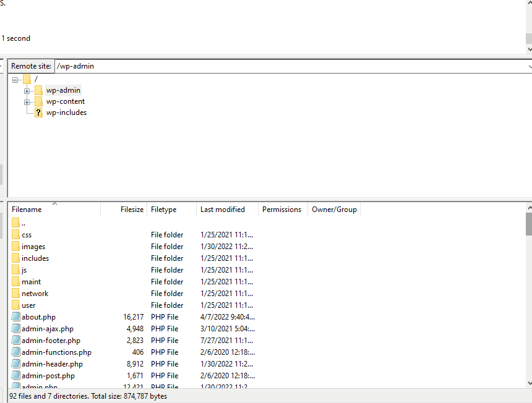Click the wp-admin folder icon in tree

pos(38,90)
